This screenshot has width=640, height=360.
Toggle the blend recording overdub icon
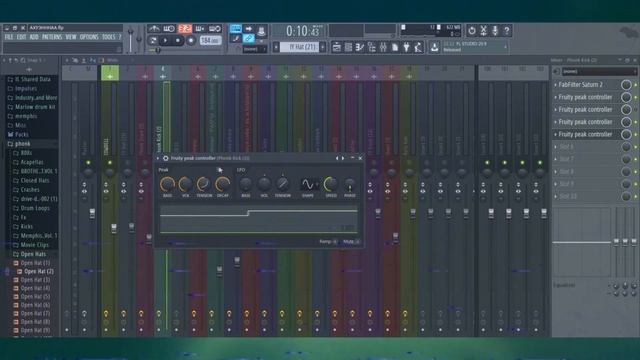[x=200, y=29]
